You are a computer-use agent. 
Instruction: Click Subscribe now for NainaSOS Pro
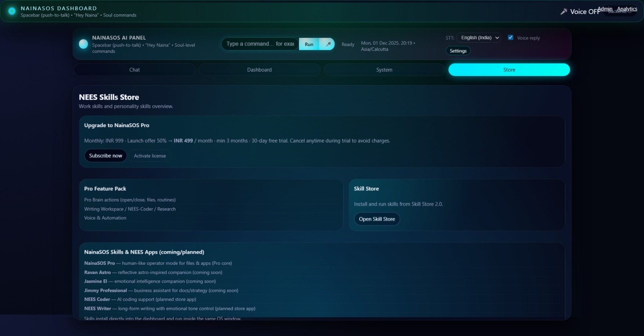105,156
